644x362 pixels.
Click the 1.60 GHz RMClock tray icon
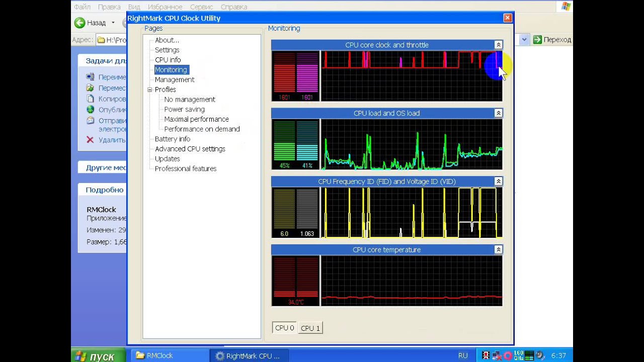519,355
